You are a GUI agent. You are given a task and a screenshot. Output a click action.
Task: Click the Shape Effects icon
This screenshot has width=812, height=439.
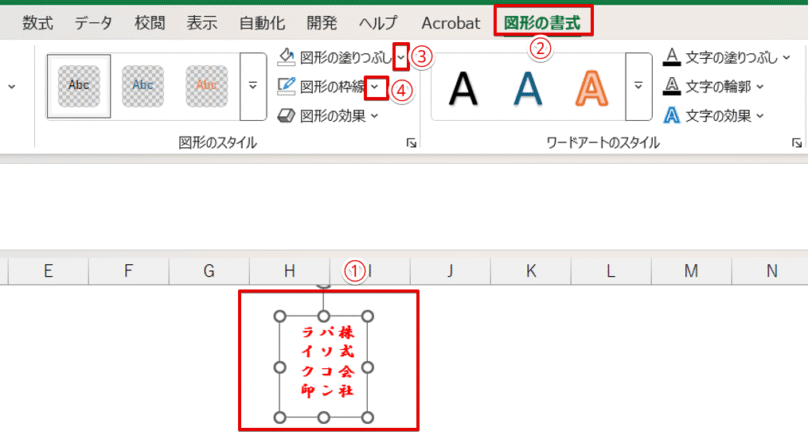(286, 115)
